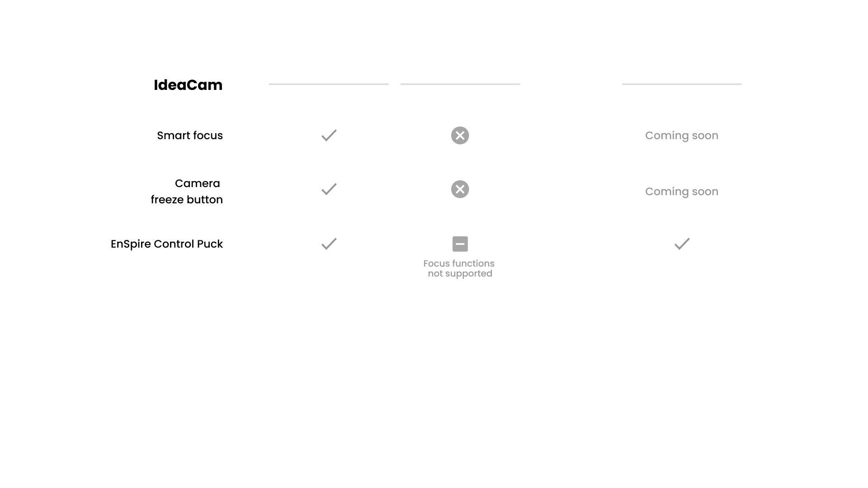The height and width of the screenshot is (488, 868).
Task: Click Coming soon in Camera freeze row
Action: [682, 192]
